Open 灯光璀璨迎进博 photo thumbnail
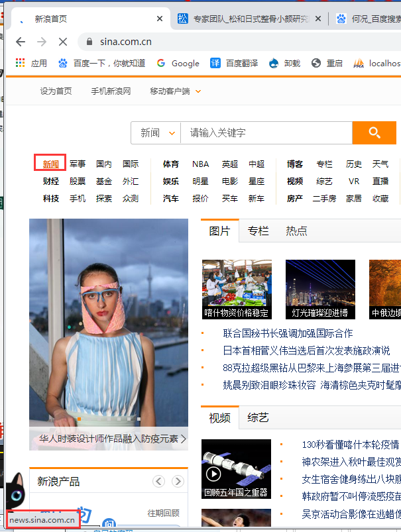The width and height of the screenshot is (401, 532). pos(320,290)
